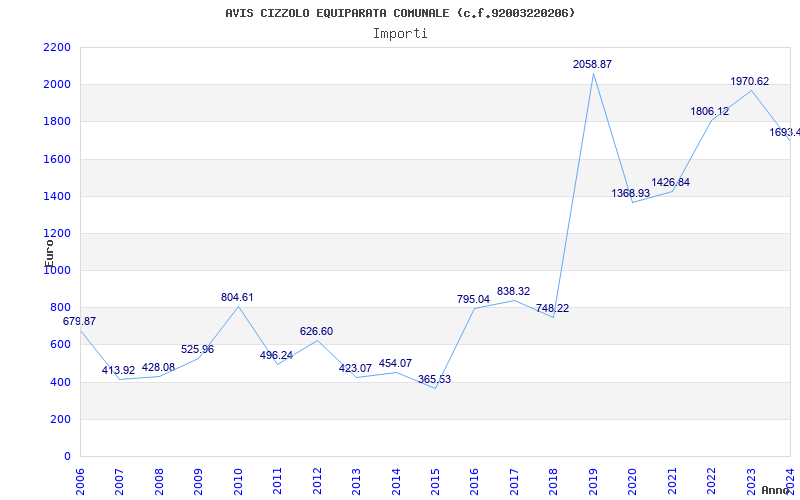Click the 200 value on the Euro axis
This screenshot has height=500, width=800.
click(x=61, y=419)
